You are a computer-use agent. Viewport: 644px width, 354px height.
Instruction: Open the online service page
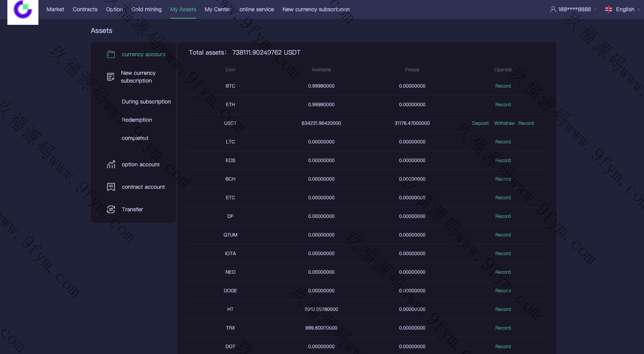coord(256,9)
